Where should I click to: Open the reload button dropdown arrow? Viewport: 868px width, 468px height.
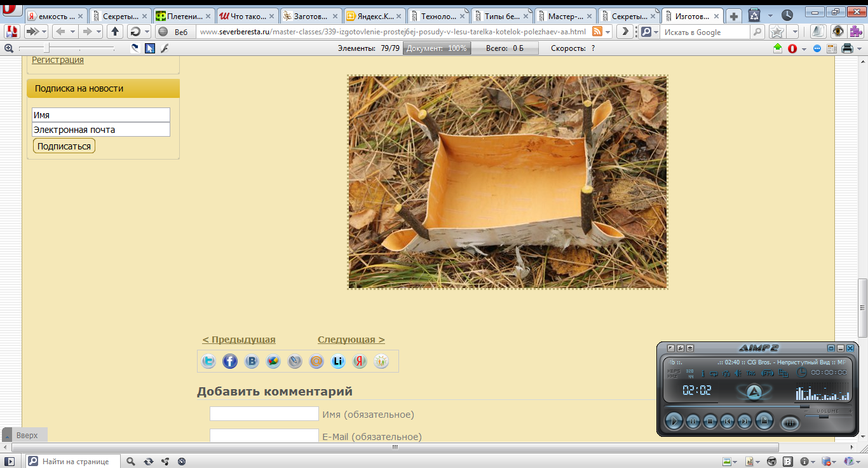coord(147,31)
